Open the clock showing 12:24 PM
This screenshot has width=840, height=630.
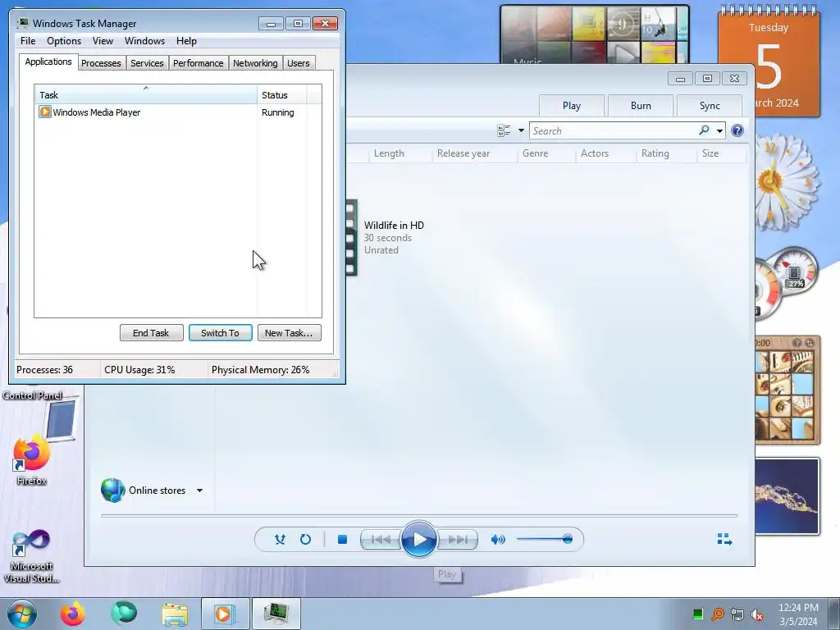pyautogui.click(x=798, y=614)
